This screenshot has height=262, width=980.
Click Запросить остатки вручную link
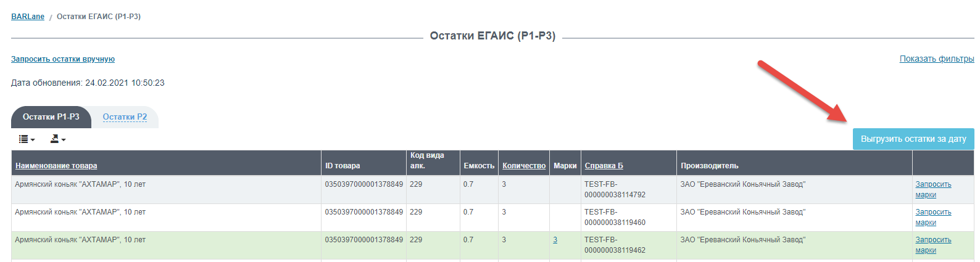(x=63, y=59)
